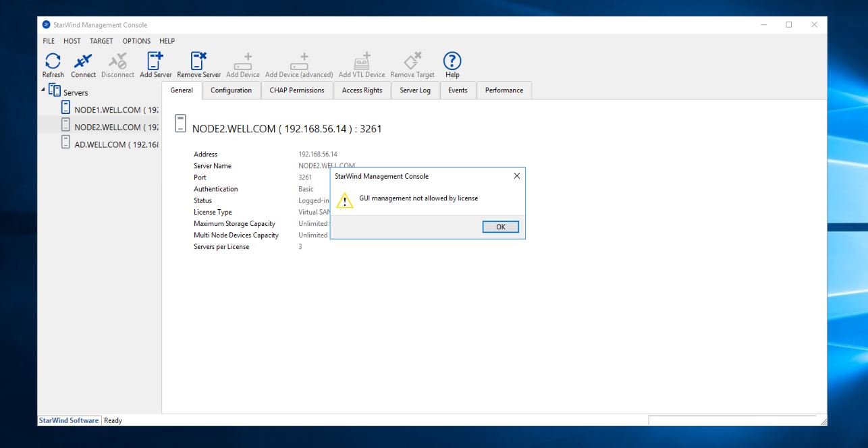Click the Servers per License label
This screenshot has width=868, height=448.
tap(221, 247)
